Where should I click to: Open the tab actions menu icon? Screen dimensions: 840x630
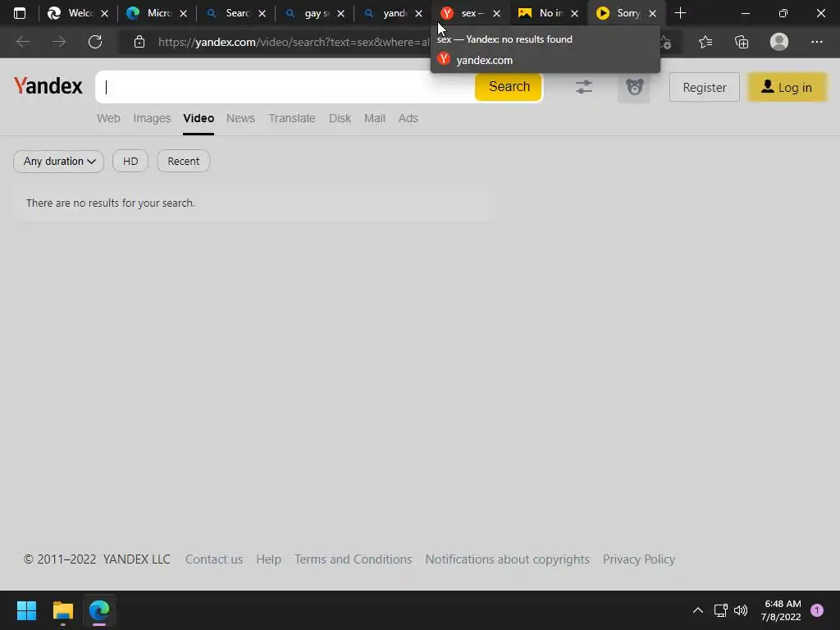20,13
